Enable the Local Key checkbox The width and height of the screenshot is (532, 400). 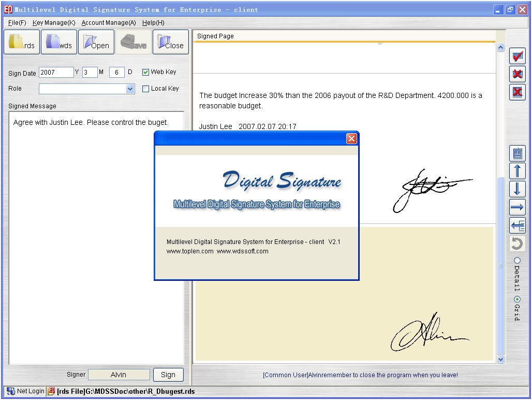point(145,89)
